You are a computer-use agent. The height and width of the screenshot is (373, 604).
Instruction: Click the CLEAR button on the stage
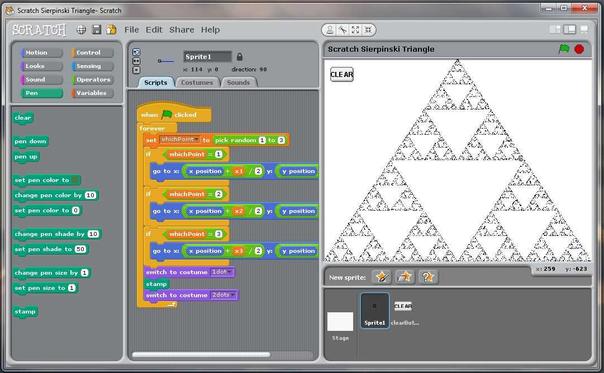pos(342,74)
